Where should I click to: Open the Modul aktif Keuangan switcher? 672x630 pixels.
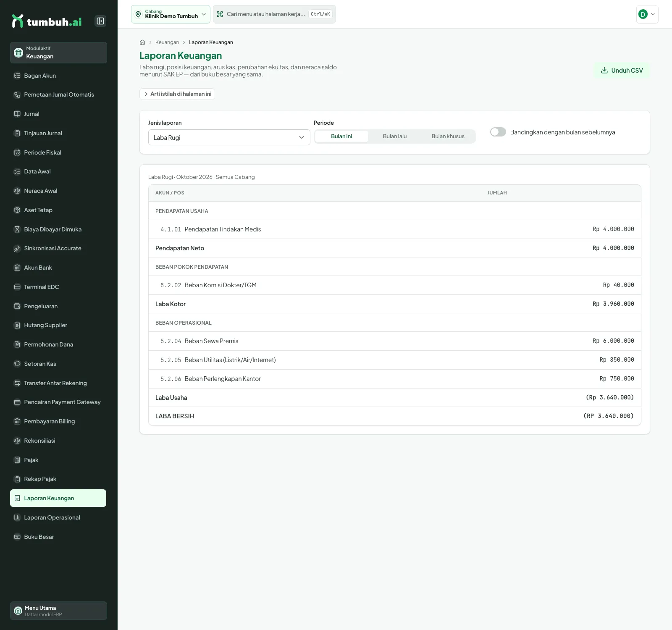pos(58,52)
